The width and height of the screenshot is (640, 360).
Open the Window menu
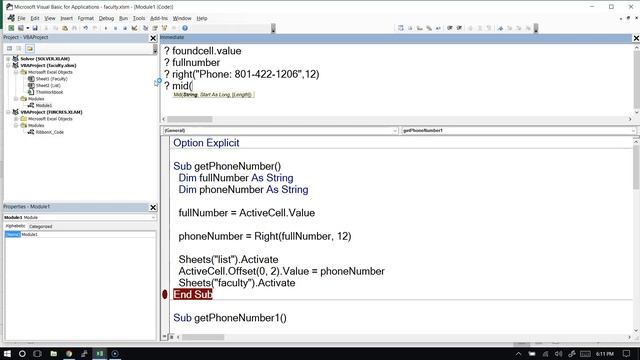click(182, 18)
